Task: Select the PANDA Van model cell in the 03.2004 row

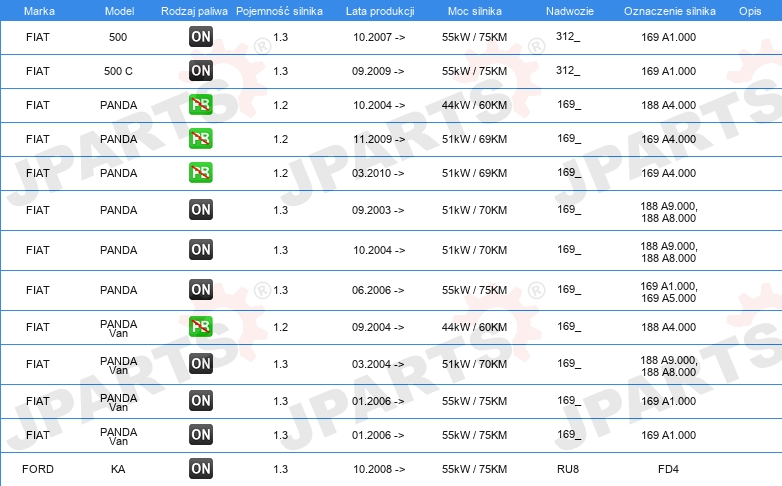Action: pos(119,365)
